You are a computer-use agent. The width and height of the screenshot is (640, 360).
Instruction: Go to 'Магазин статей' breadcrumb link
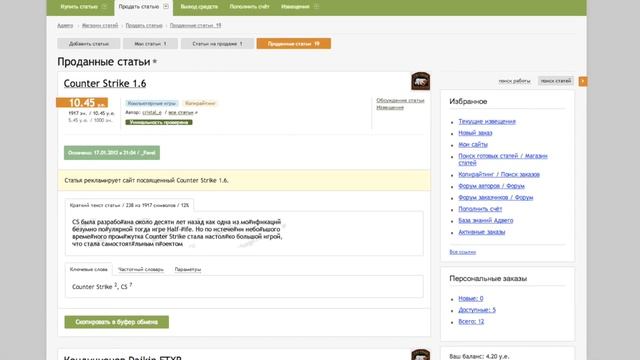tap(100, 25)
